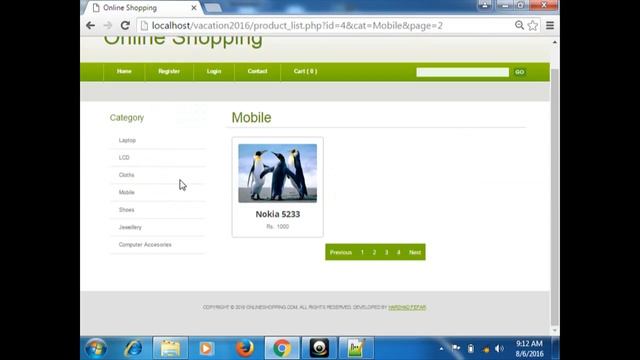Click the Action Center flag icon

coord(456,349)
